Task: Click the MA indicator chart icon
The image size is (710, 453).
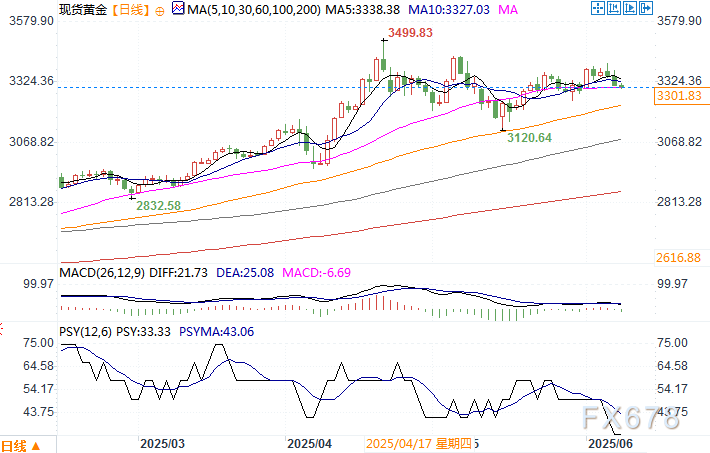Action: tap(179, 9)
